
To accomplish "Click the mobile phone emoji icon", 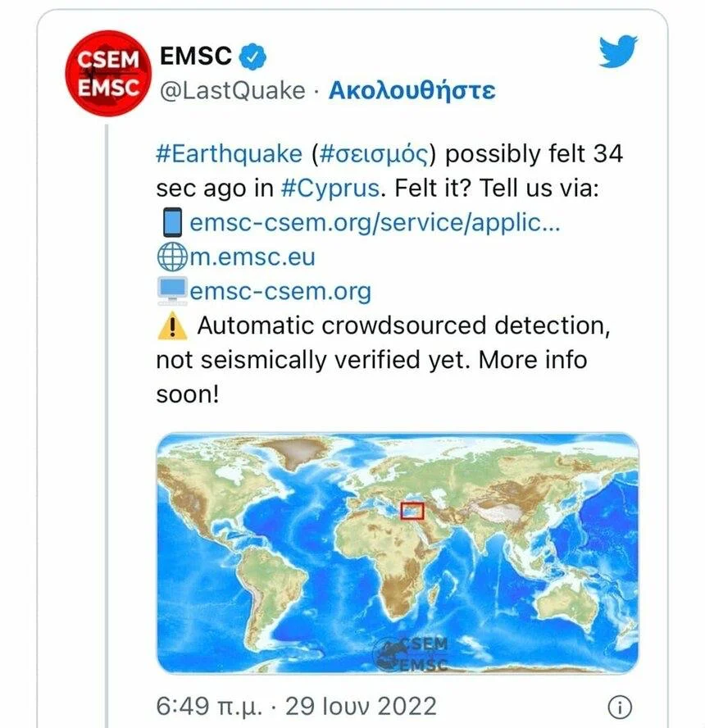I will click(171, 222).
